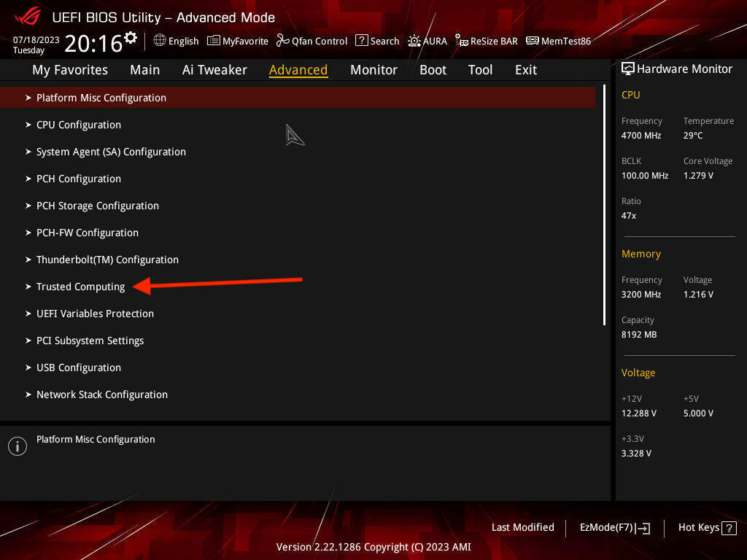Click the 07/18/2023 date text
This screenshot has width=747, height=560.
pyautogui.click(x=36, y=40)
